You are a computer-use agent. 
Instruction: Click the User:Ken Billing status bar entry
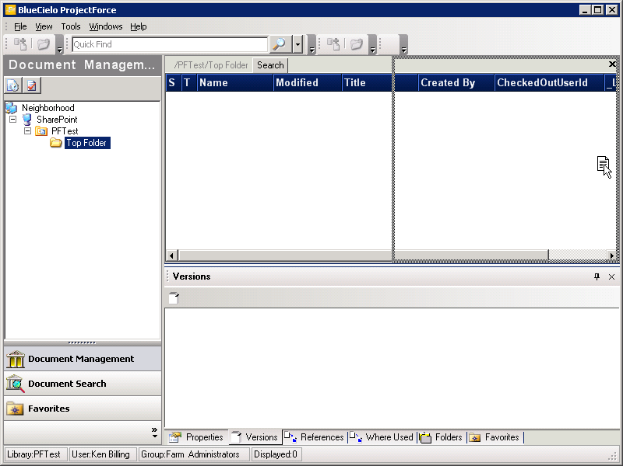(x=101, y=454)
